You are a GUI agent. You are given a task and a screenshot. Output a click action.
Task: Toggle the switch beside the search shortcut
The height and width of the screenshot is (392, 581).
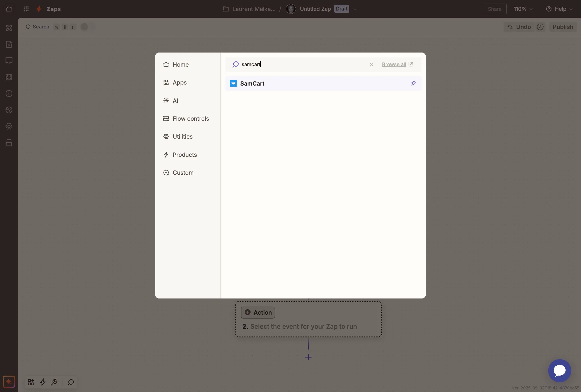(87, 27)
